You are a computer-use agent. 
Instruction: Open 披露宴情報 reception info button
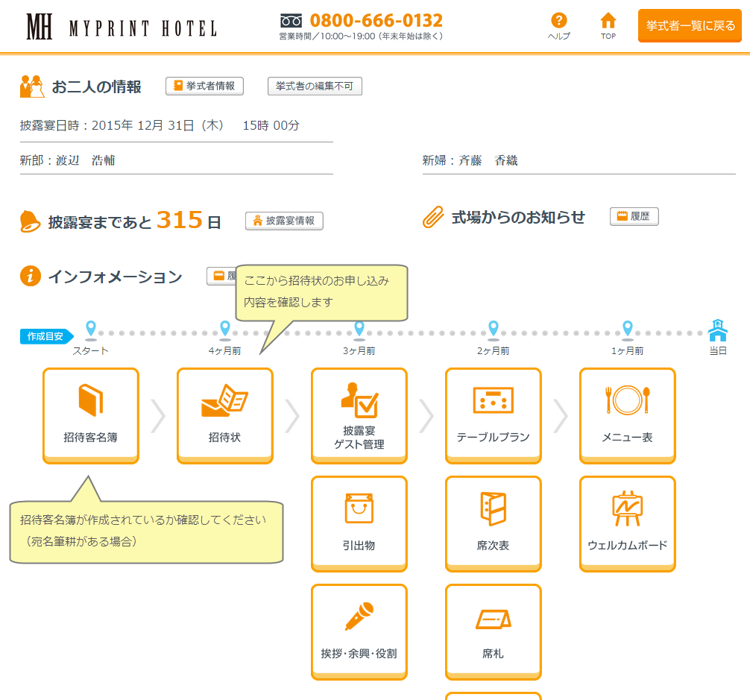click(284, 221)
